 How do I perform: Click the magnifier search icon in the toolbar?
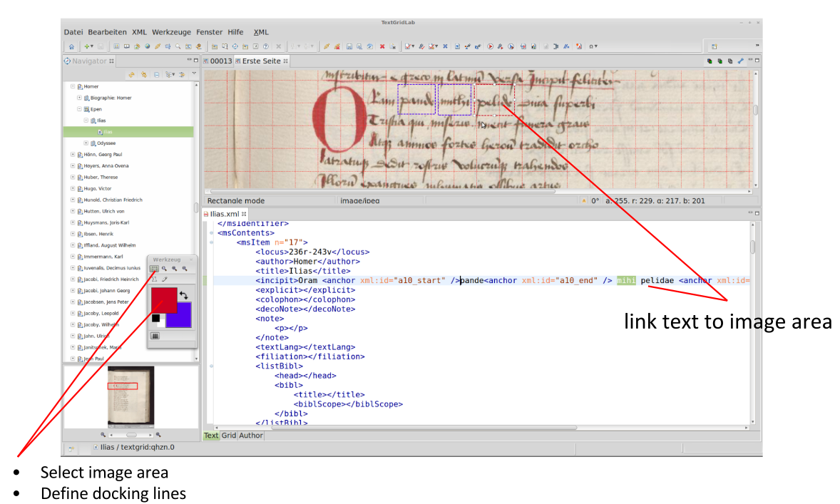point(178,46)
